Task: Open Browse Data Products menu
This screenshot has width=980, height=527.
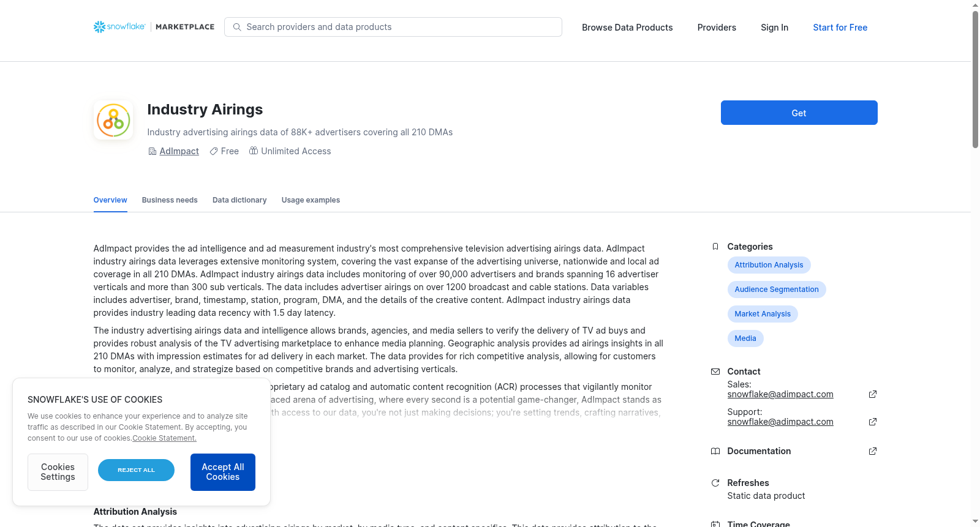Action: click(627, 28)
